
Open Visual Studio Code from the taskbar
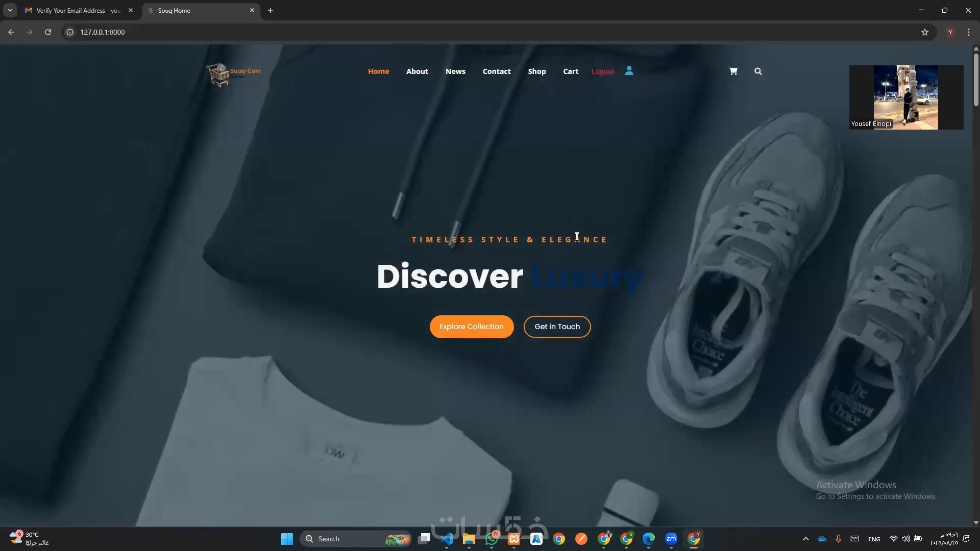(447, 539)
